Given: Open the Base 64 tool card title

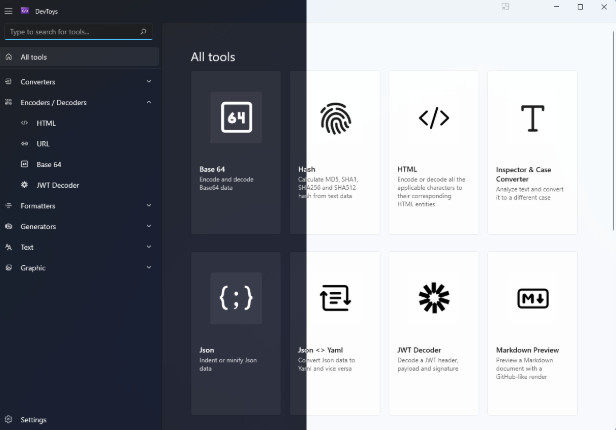Looking at the screenshot, I should coord(212,169).
